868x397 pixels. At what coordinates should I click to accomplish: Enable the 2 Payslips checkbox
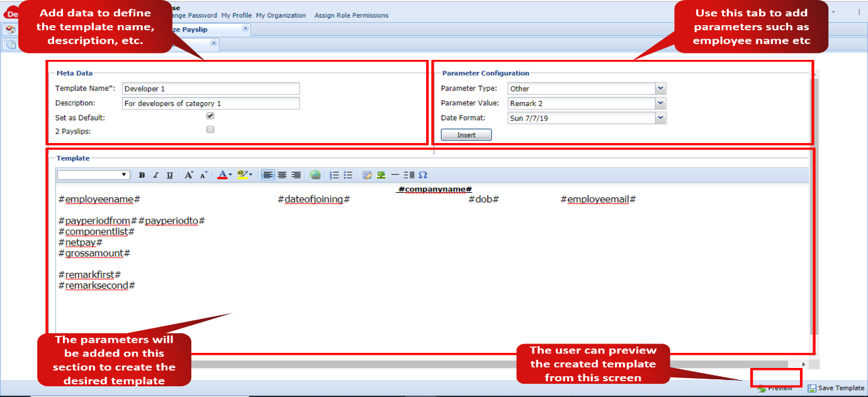click(x=211, y=129)
